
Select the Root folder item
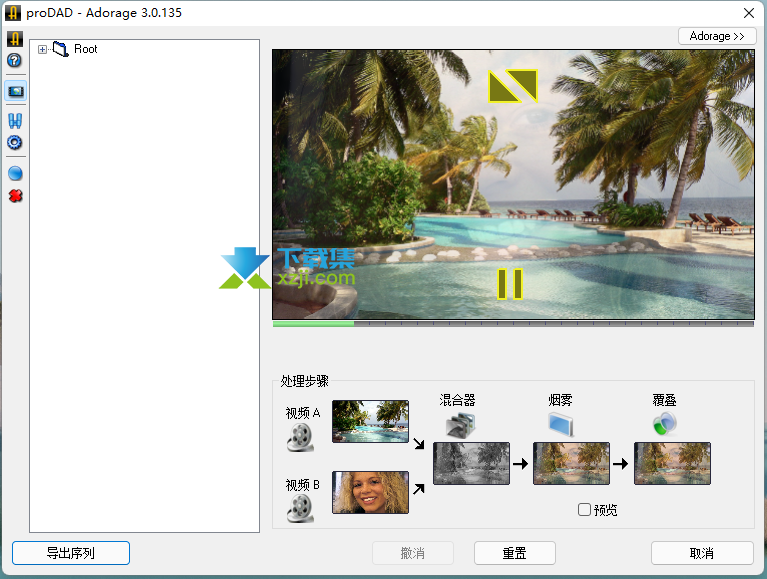pyautogui.click(x=86, y=49)
